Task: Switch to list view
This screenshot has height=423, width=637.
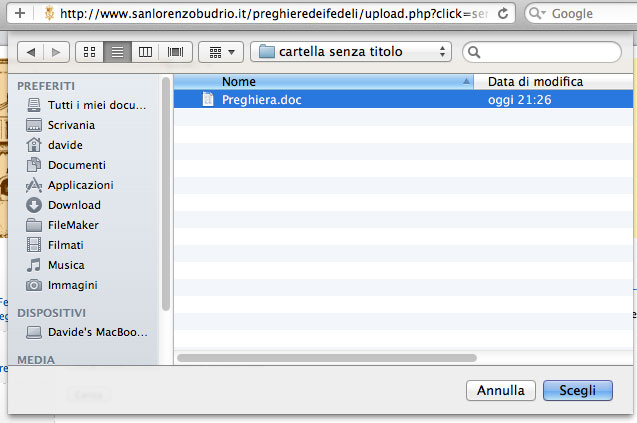Action: pyautogui.click(x=117, y=52)
